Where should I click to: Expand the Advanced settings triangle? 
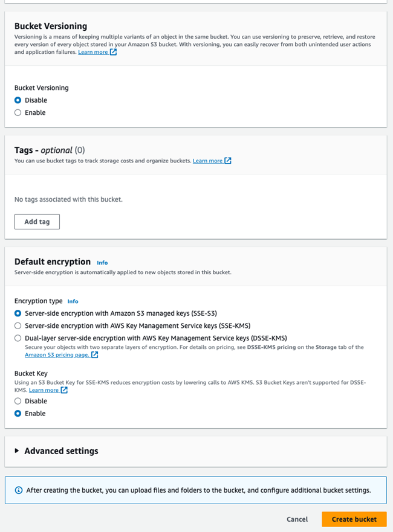coord(17,451)
